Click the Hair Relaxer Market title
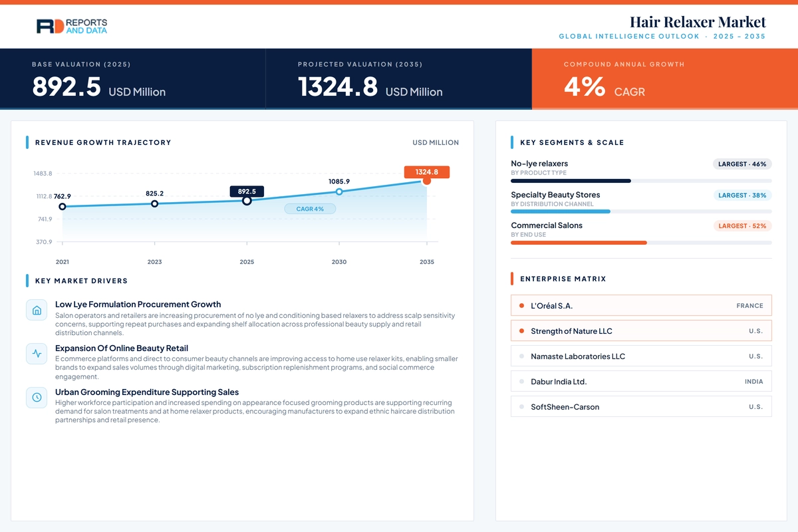The width and height of the screenshot is (798, 532). pyautogui.click(x=698, y=22)
